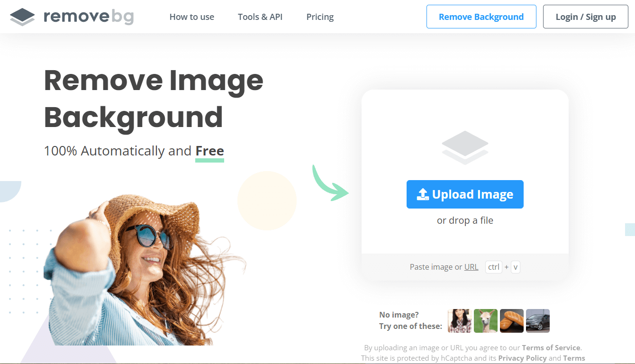Open the hCaptcha Privacy Policy link
This screenshot has width=635, height=364.
coord(523,358)
